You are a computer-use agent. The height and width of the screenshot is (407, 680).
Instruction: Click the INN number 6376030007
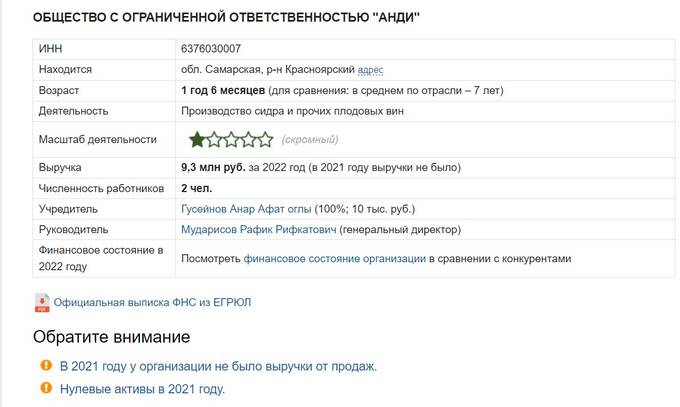[211, 49]
